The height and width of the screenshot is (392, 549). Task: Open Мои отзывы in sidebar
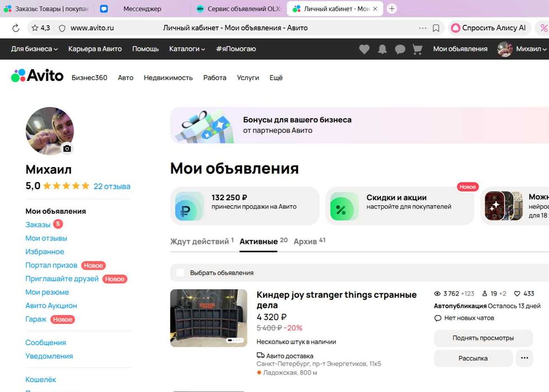[46, 238]
